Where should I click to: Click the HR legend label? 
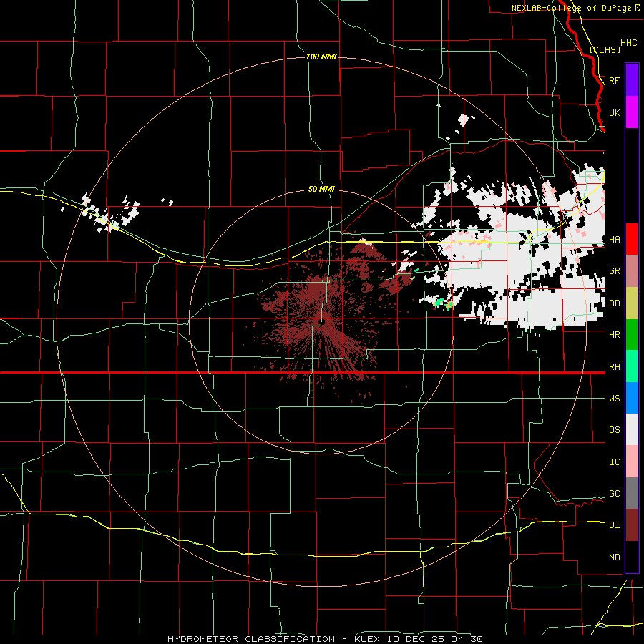pos(614,335)
